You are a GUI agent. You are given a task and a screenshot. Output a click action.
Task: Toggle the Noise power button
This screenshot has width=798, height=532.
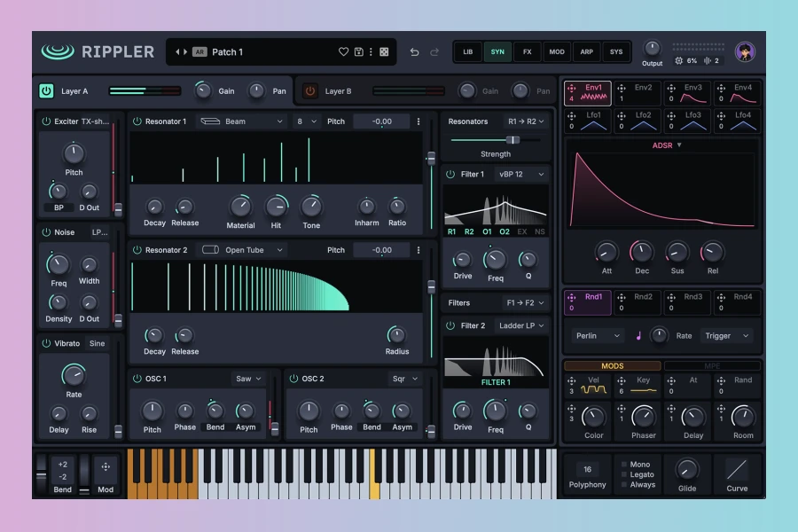click(x=46, y=232)
